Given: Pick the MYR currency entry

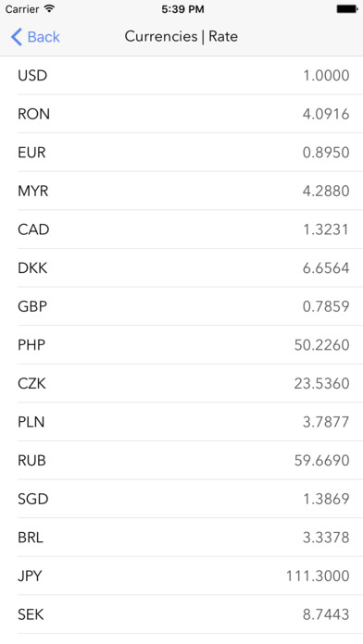Looking at the screenshot, I should click(x=181, y=191).
